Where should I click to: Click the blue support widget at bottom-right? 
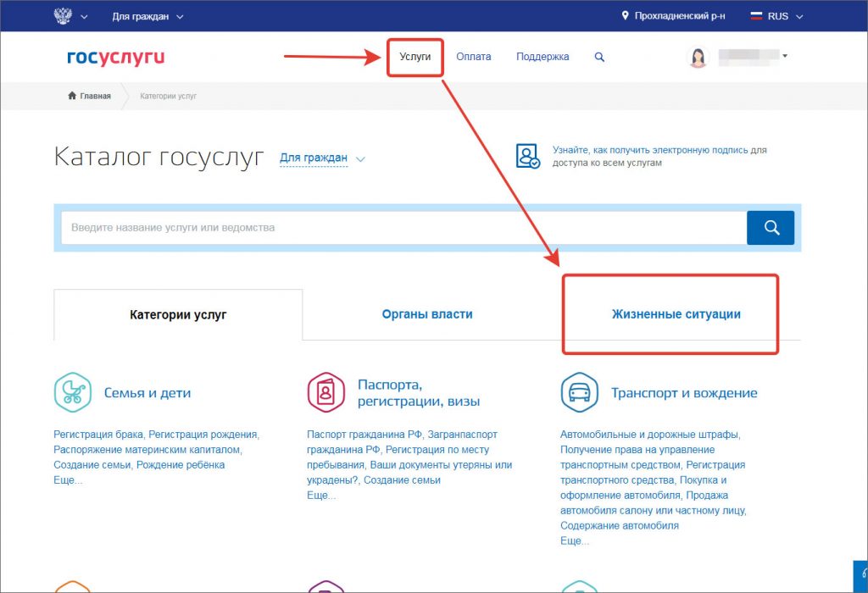[861, 576]
